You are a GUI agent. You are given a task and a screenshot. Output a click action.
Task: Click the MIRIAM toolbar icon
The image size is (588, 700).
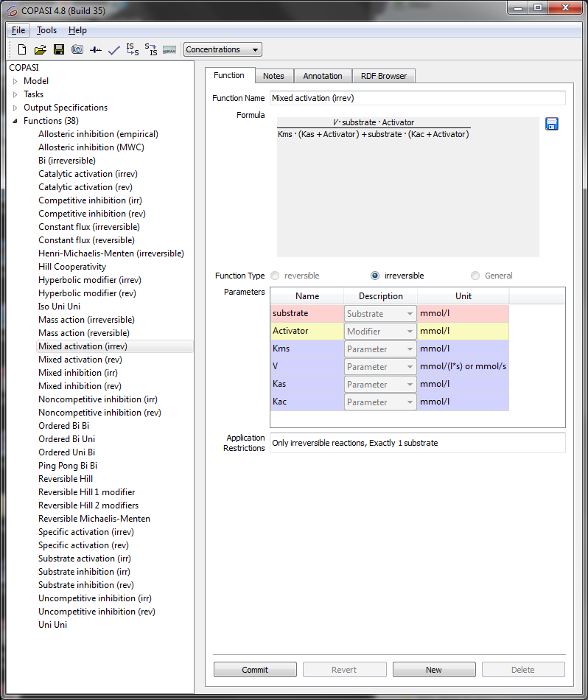pos(169,50)
